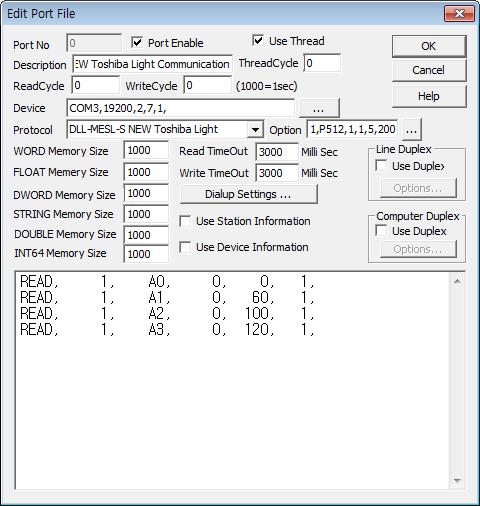480x506 pixels.
Task: Open Dialup Settings dialog
Action: click(x=248, y=194)
